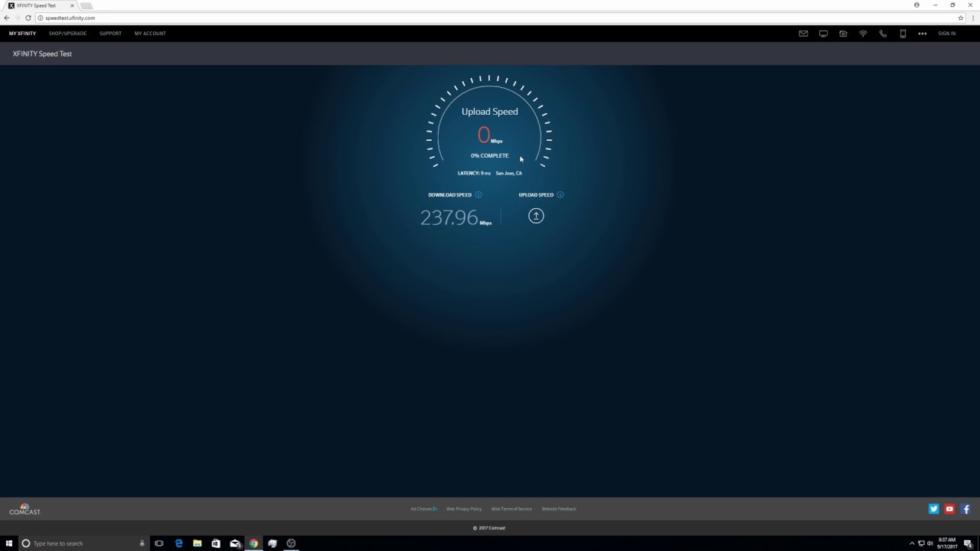Screen dimensions: 980x551
Task: Click the Cortana microphone icon
Action: tap(142, 543)
